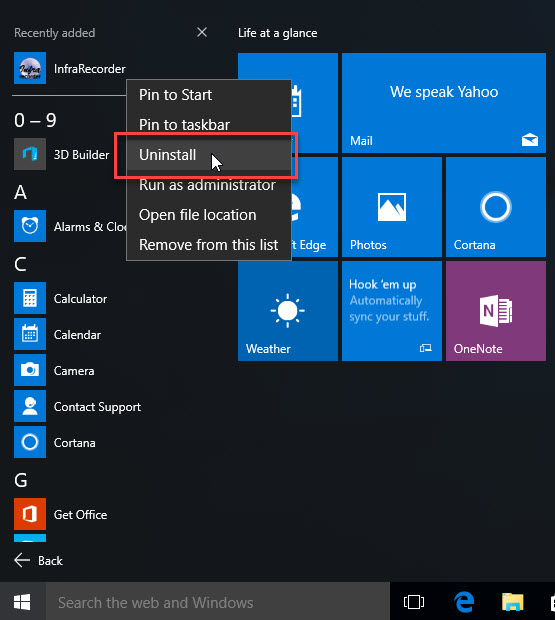Click the 0 – 9 letter header
Viewport: 555px width, 620px height.
tap(35, 120)
